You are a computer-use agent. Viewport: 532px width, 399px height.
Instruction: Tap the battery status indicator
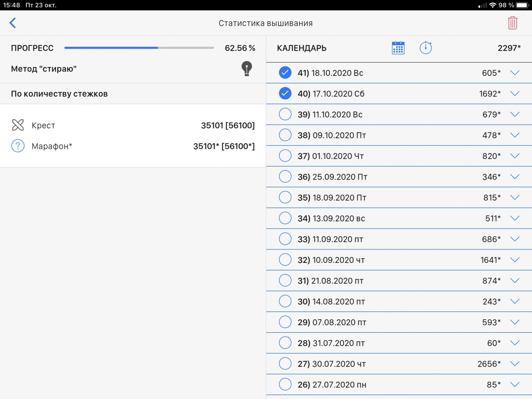coord(522,5)
